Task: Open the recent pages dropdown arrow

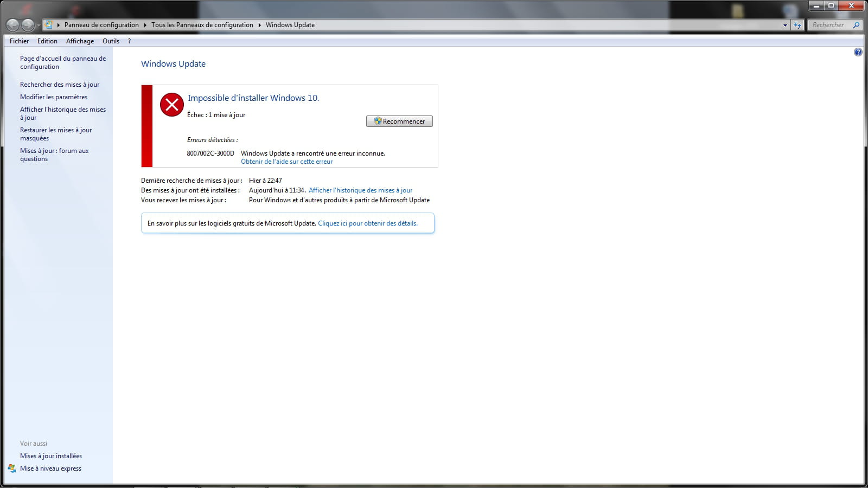Action: (39, 25)
